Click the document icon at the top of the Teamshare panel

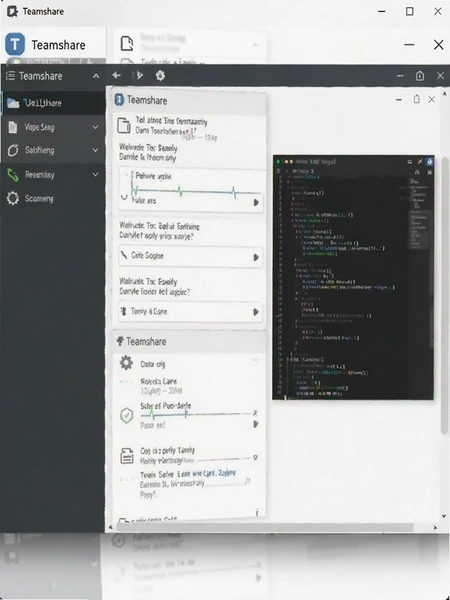point(124,126)
